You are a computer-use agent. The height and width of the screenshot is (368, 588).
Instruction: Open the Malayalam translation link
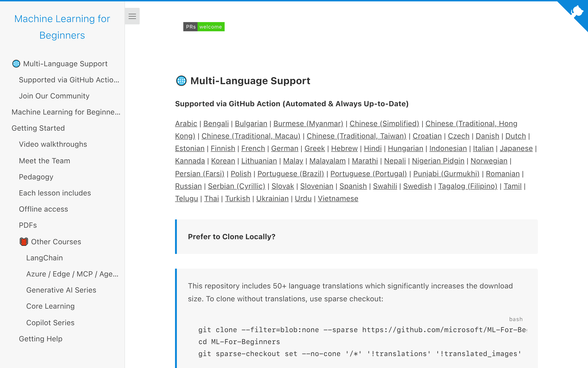tap(328, 161)
